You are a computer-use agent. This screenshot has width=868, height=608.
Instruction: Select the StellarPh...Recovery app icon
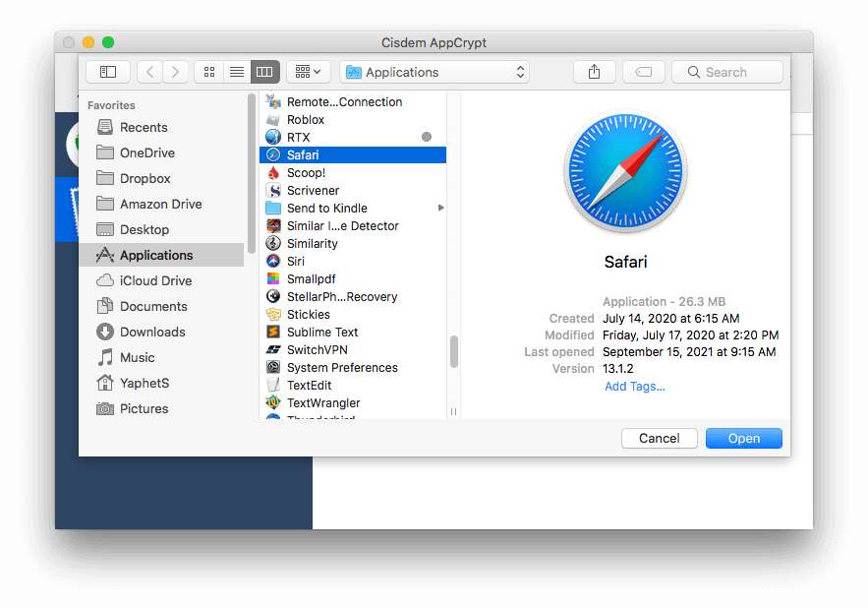click(273, 296)
